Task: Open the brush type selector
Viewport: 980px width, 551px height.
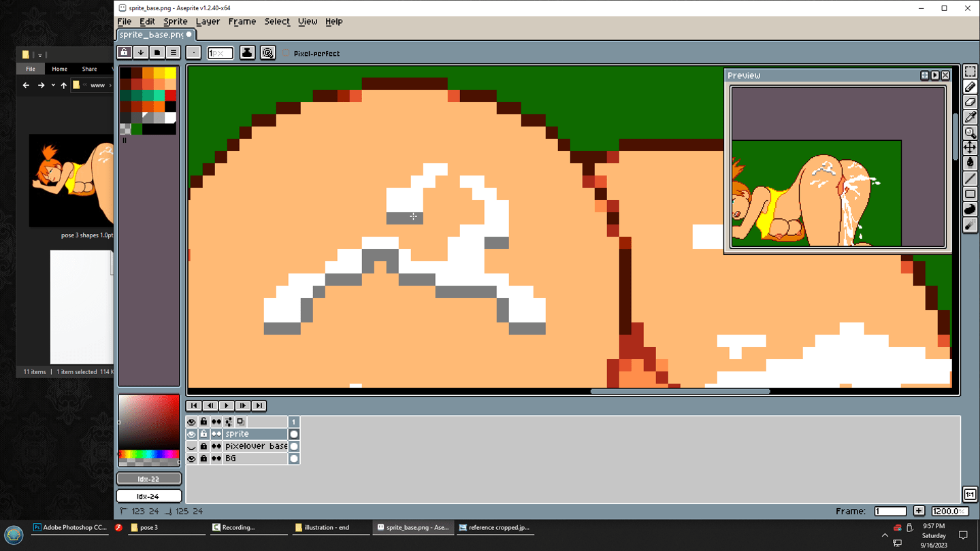Action: (x=193, y=52)
